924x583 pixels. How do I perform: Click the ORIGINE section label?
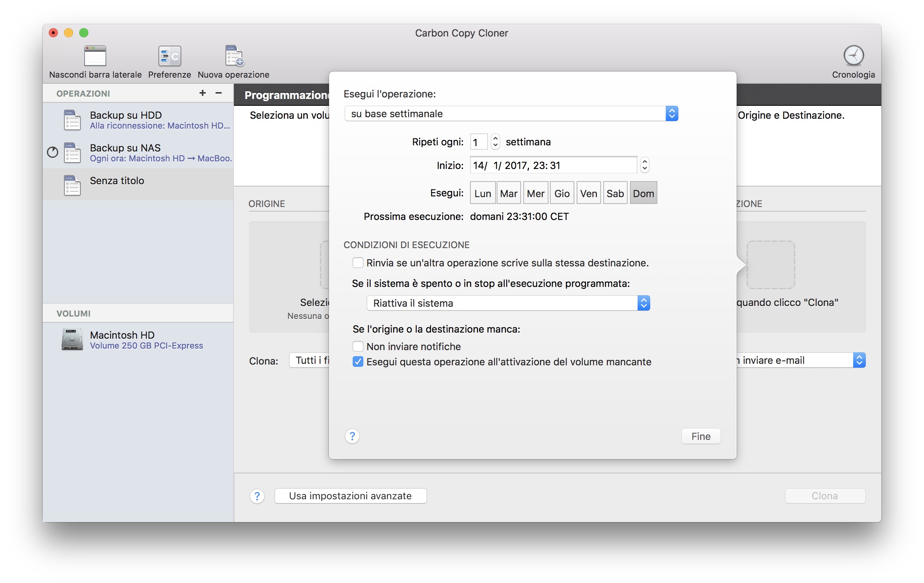pos(266,204)
